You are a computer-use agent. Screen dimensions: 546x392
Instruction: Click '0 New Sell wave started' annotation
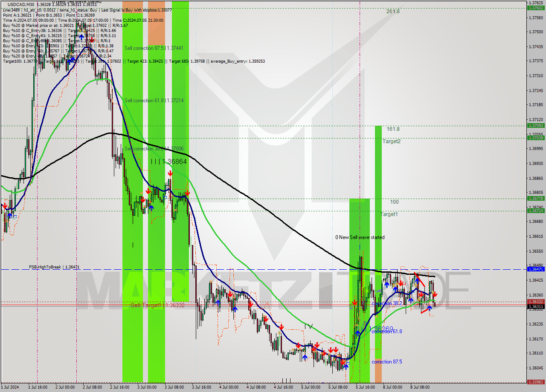pyautogui.click(x=360, y=237)
